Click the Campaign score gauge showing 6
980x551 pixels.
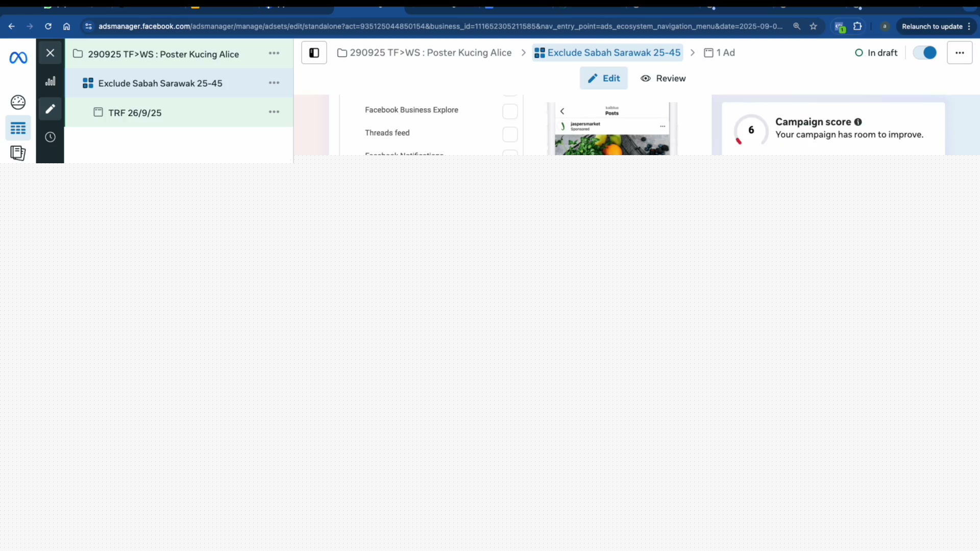click(751, 130)
